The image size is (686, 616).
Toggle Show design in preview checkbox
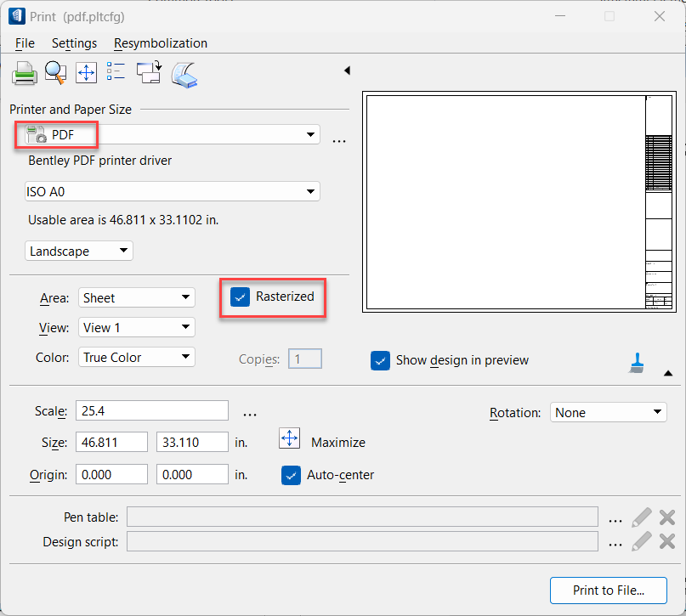pos(380,360)
